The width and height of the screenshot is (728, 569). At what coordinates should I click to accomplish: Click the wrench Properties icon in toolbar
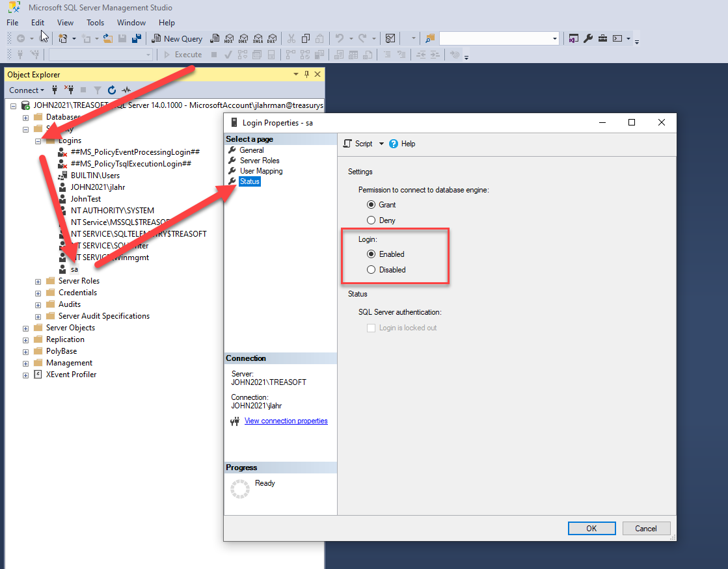[587, 38]
